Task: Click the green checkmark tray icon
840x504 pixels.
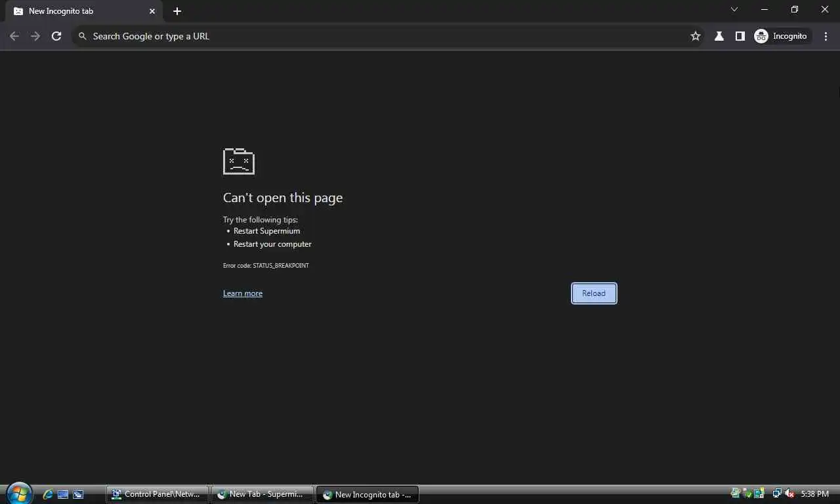Action: (x=747, y=493)
